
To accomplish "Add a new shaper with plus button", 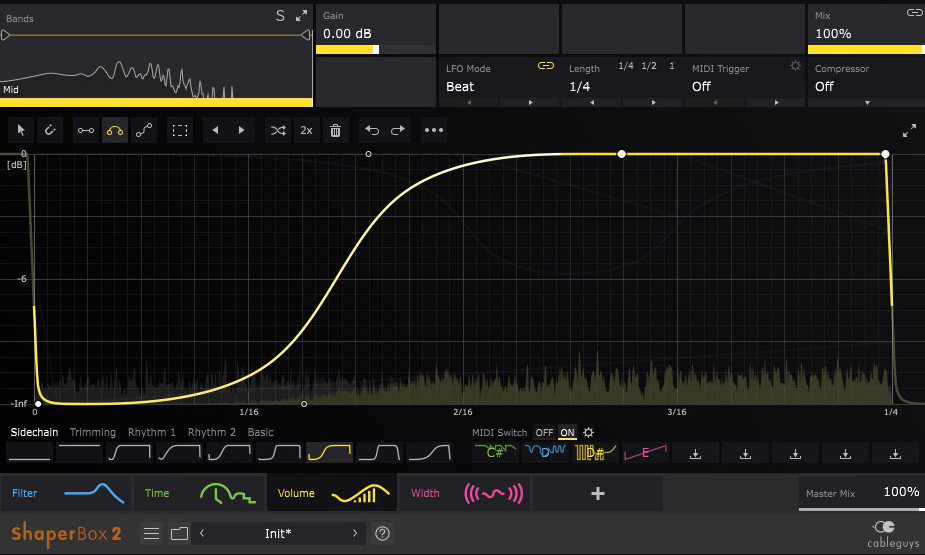I will pyautogui.click(x=598, y=493).
